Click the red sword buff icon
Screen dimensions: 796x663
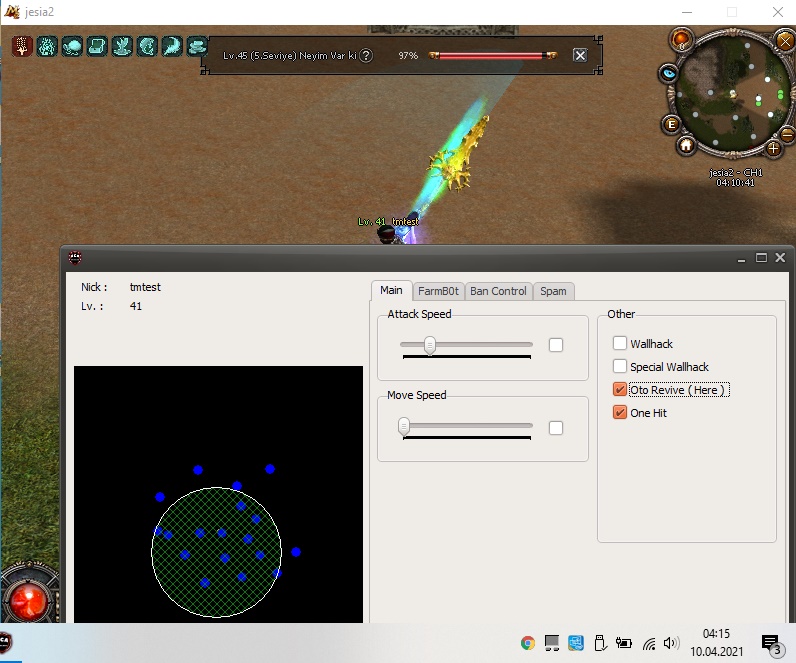(x=22, y=46)
